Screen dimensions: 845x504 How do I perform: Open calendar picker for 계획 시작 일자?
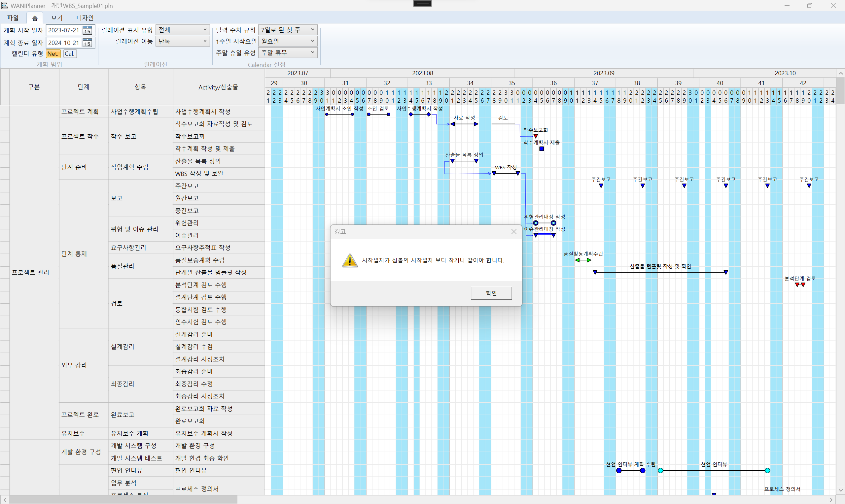tap(87, 31)
